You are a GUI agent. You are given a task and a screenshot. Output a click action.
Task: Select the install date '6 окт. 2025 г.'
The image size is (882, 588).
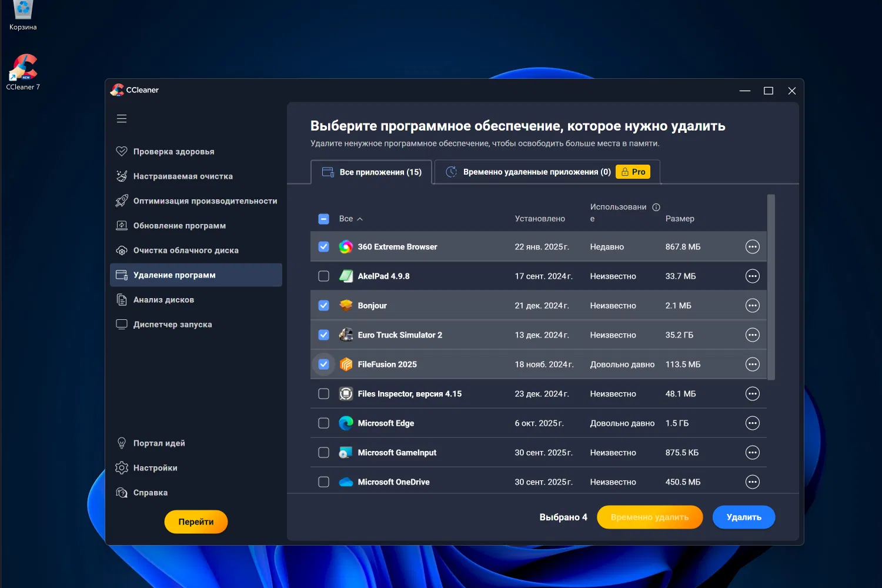point(539,423)
